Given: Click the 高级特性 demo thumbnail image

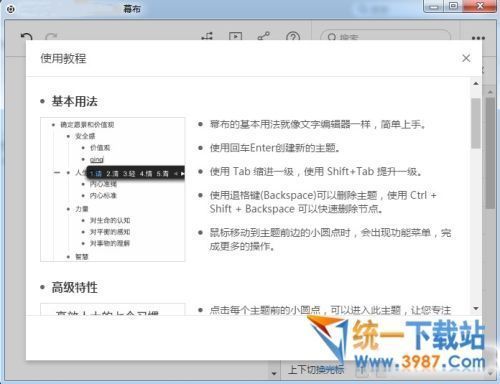Looking at the screenshot, I should (x=112, y=309).
